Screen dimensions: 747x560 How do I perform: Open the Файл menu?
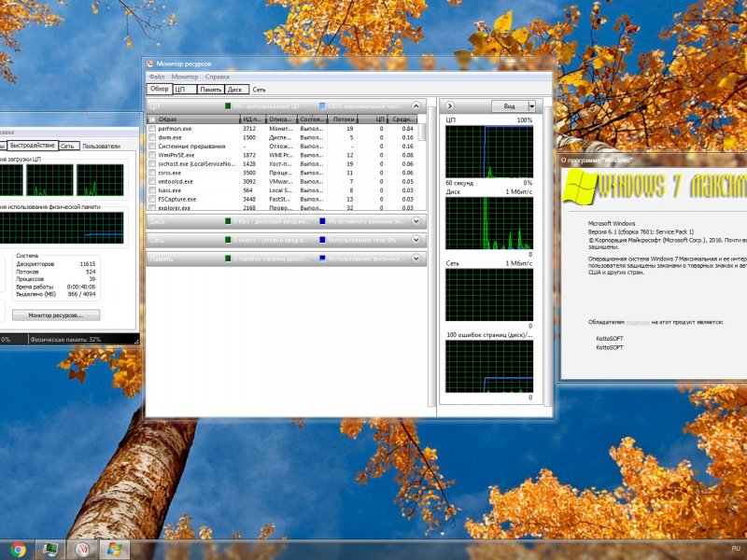(157, 77)
